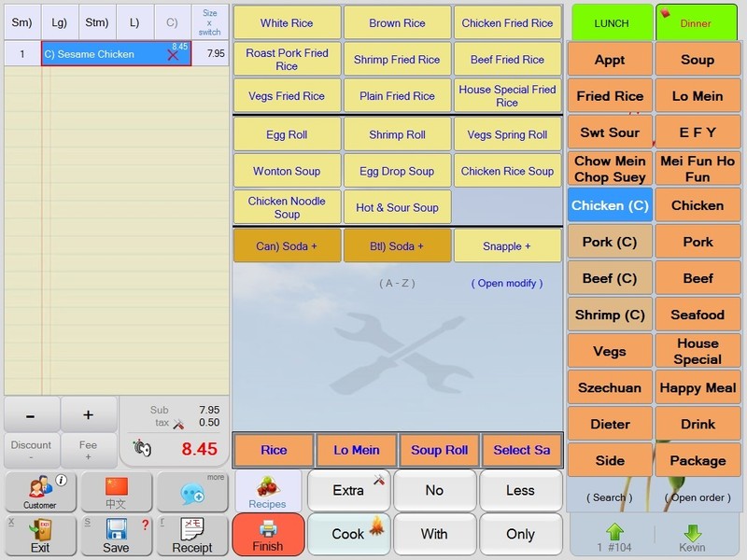Open the Discount - option
The image size is (747, 560).
click(x=32, y=450)
